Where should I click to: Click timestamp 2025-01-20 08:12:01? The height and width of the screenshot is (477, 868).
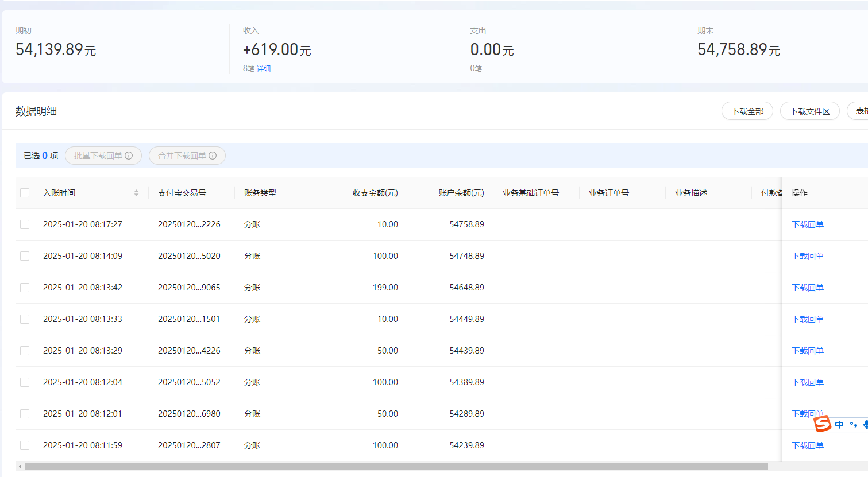[x=83, y=414]
